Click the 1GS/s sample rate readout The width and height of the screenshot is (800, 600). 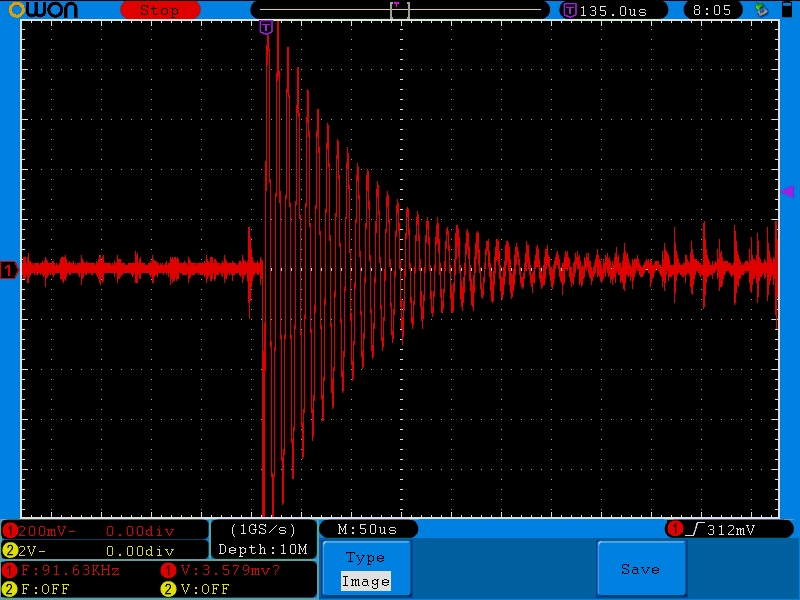(x=263, y=530)
